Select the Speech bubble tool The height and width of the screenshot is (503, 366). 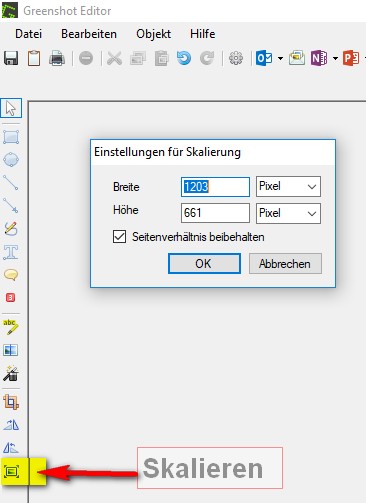(11, 275)
